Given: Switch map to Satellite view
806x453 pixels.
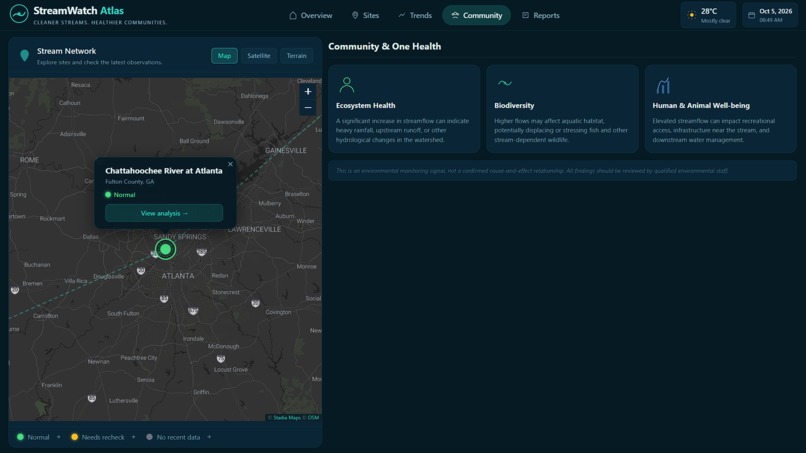Looking at the screenshot, I should [259, 56].
